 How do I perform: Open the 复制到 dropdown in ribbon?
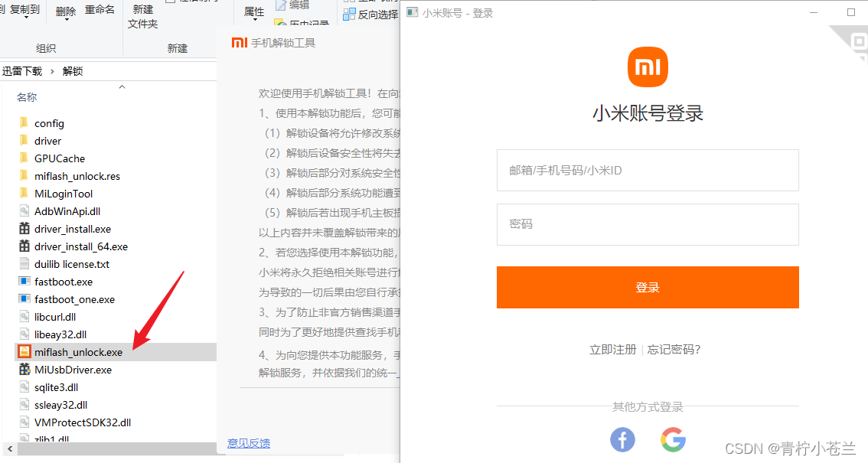click(25, 11)
